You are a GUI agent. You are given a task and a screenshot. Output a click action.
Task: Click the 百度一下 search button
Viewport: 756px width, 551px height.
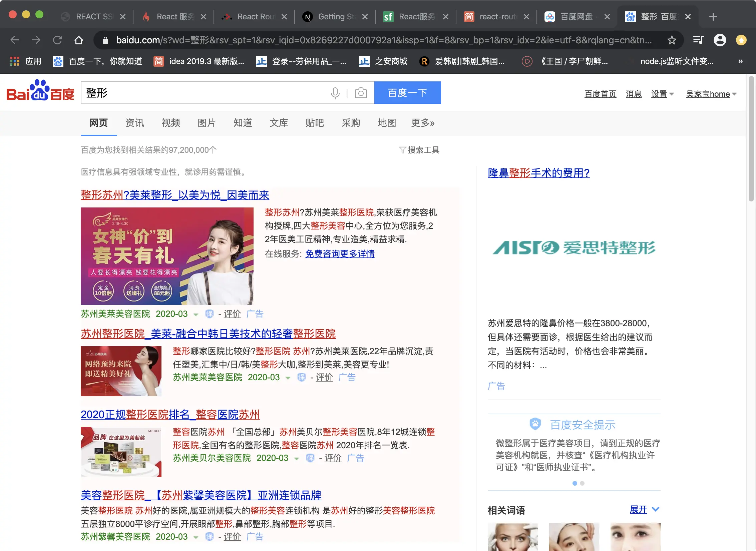[x=408, y=93]
